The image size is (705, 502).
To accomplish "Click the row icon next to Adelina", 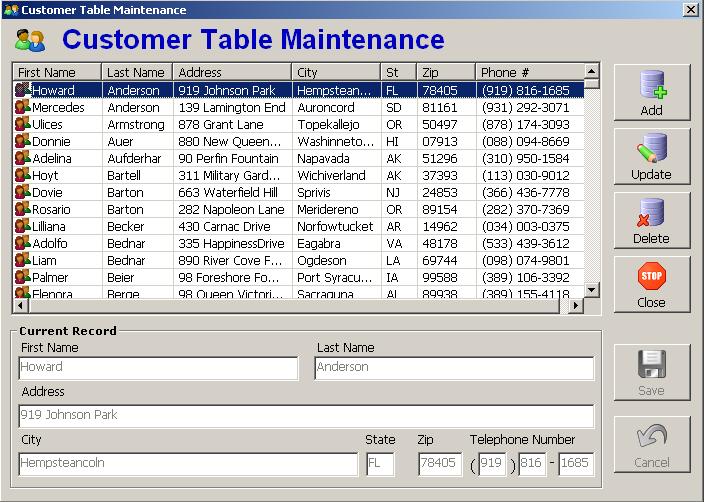I will coord(22,158).
